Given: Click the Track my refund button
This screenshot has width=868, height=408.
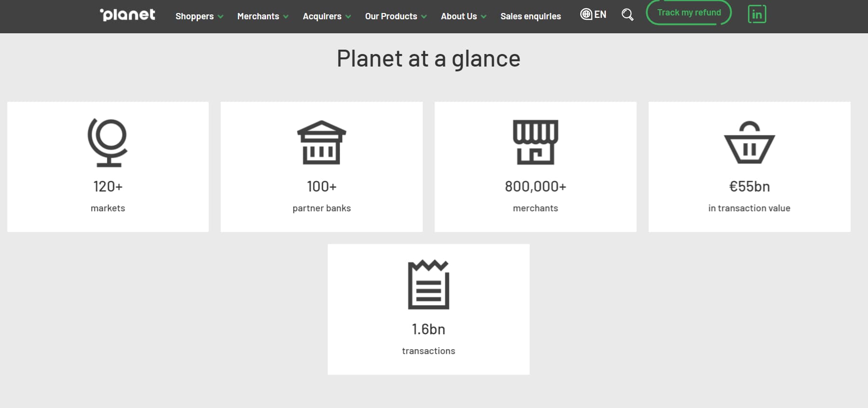Looking at the screenshot, I should pos(688,13).
